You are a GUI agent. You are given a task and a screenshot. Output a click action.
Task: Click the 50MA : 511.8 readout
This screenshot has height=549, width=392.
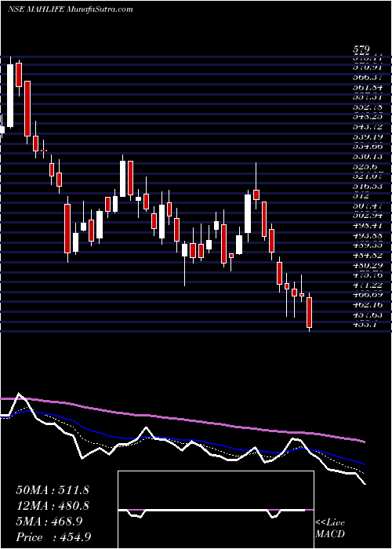pos(53,490)
